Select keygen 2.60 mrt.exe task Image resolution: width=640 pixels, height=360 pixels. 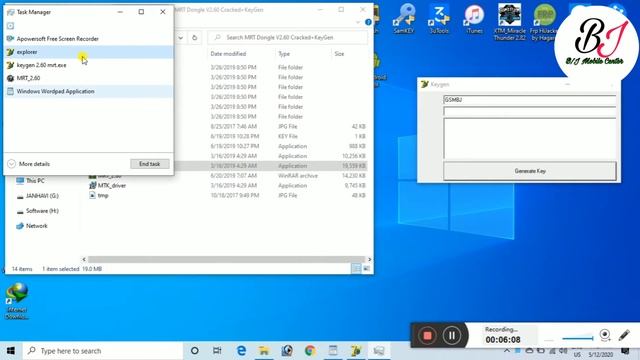tap(89, 65)
